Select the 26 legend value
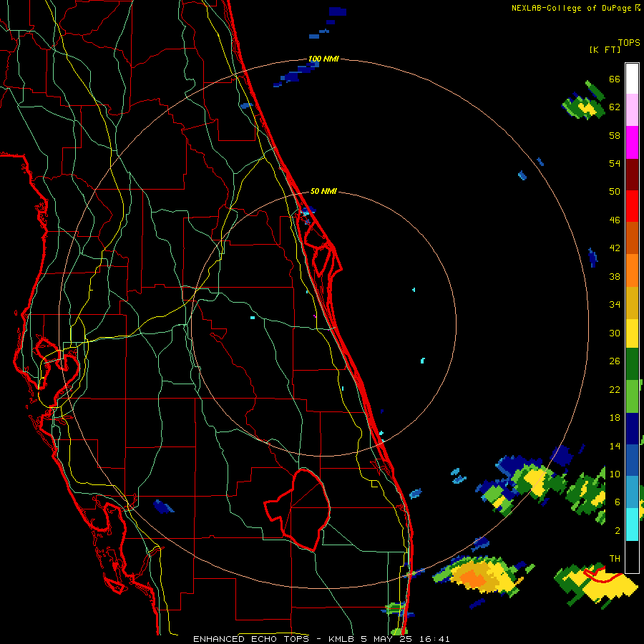Screen dimensions: 644x644 pos(615,361)
